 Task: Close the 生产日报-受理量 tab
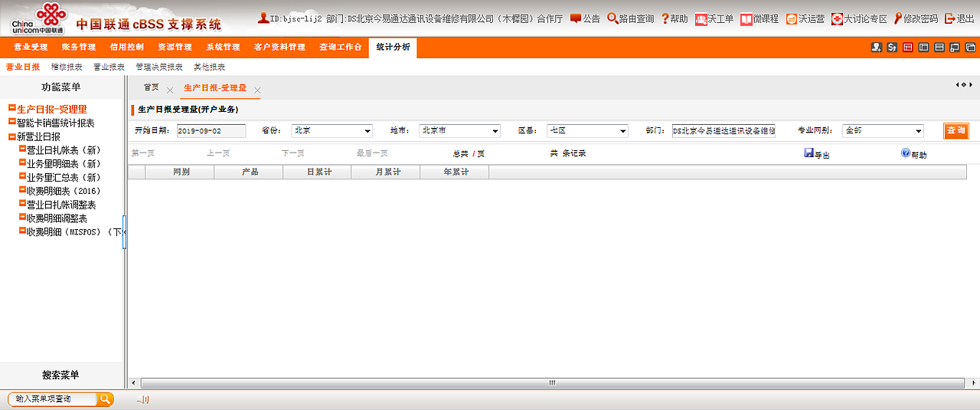point(257,90)
